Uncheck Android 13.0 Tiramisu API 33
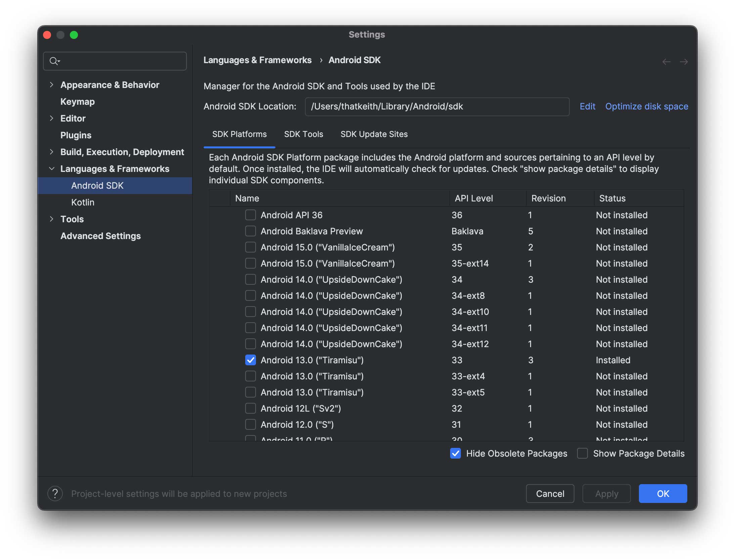This screenshot has height=560, width=735. click(x=250, y=360)
